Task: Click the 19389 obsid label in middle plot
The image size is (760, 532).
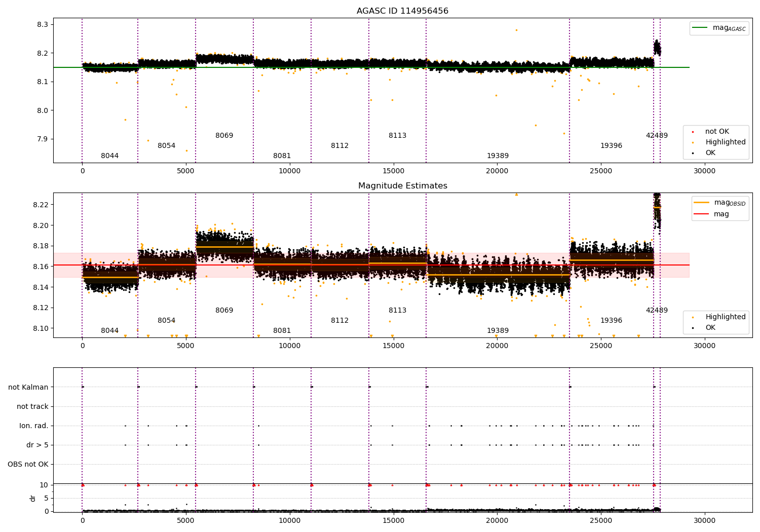Action: 498,331
